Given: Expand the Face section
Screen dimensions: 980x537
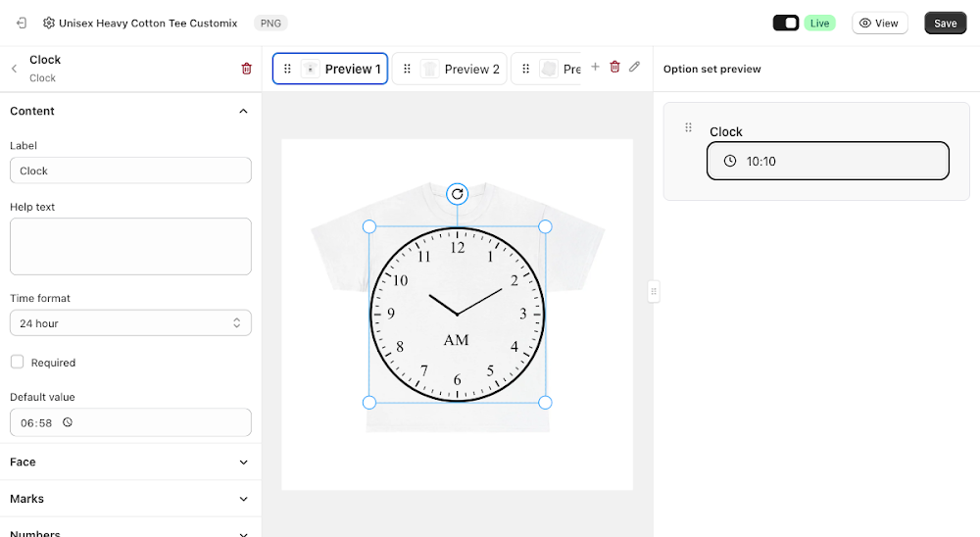Looking at the screenshot, I should [243, 463].
